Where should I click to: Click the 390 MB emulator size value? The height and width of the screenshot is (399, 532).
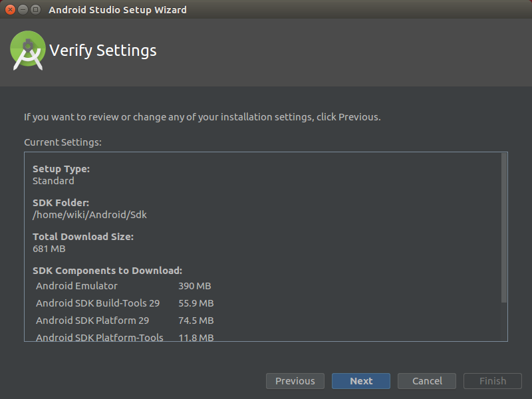pos(194,286)
